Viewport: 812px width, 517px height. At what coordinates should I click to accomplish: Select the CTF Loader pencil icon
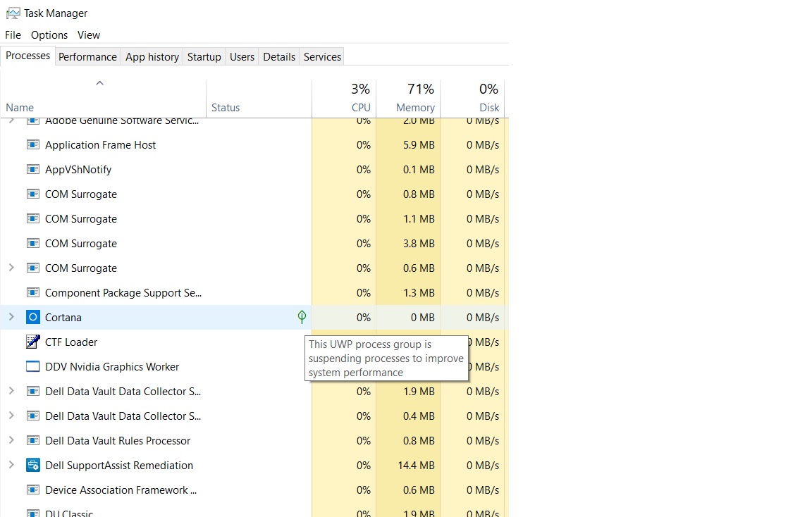coord(33,342)
